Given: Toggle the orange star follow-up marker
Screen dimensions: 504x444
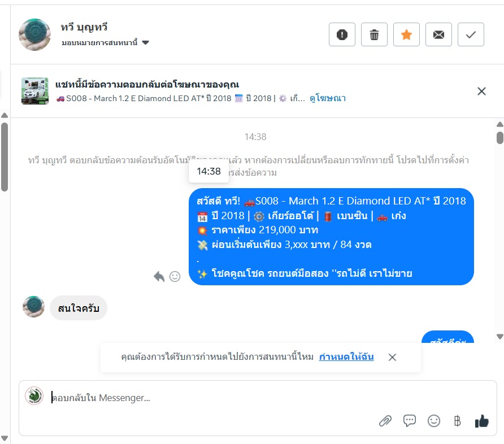Looking at the screenshot, I should point(406,34).
